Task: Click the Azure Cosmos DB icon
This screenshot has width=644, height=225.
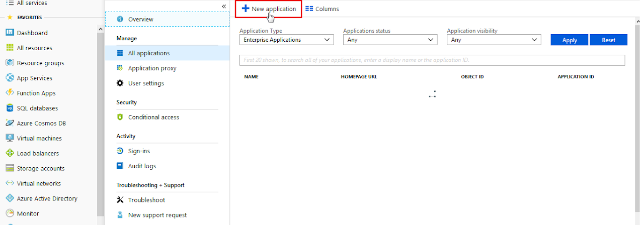Action: (x=9, y=123)
